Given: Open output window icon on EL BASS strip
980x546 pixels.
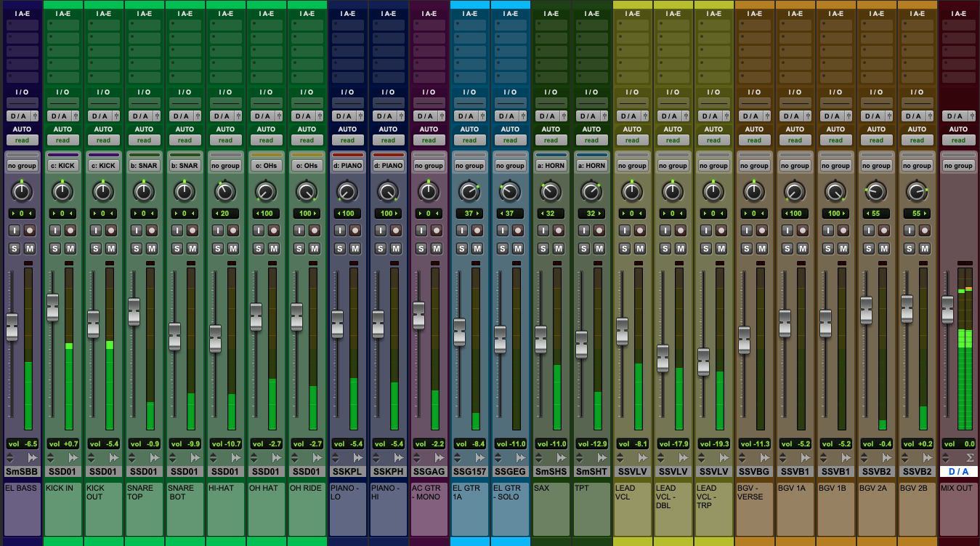Looking at the screenshot, I should 35,116.
